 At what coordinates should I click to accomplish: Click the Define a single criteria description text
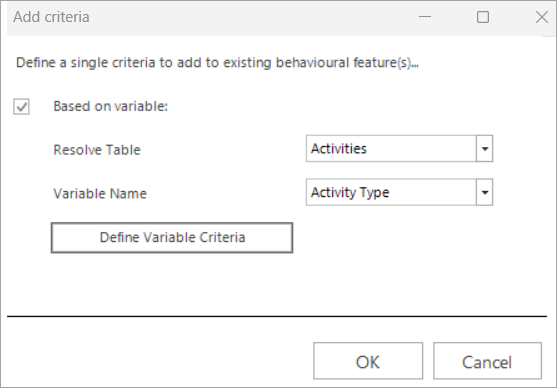tap(217, 63)
